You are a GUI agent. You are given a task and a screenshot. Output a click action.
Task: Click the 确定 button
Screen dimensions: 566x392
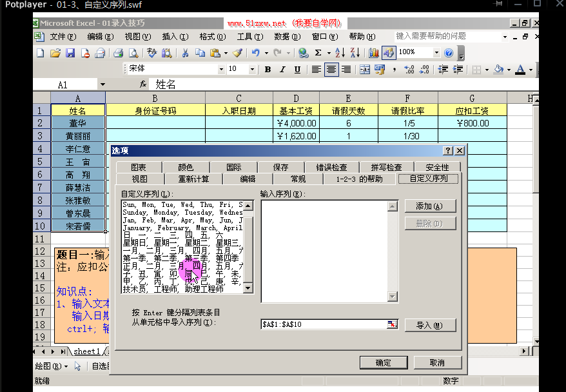384,363
